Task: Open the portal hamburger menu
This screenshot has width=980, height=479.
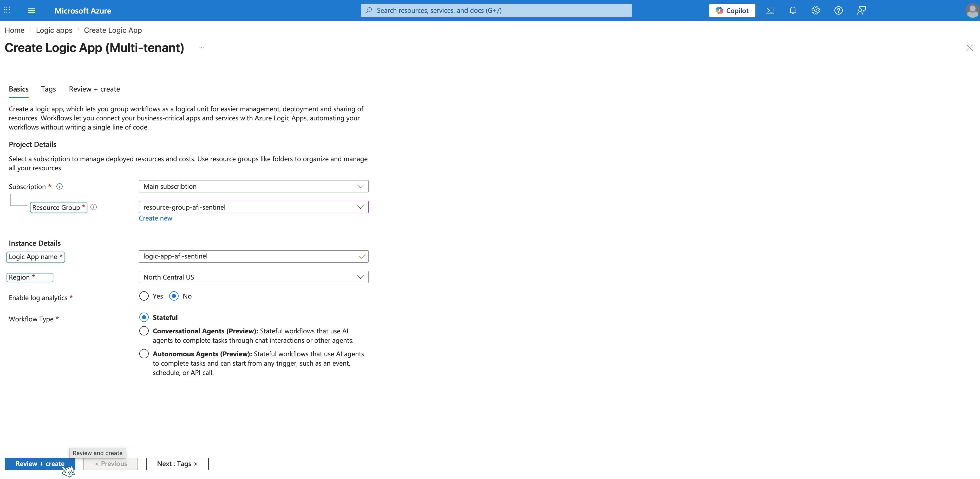Action: (31, 10)
